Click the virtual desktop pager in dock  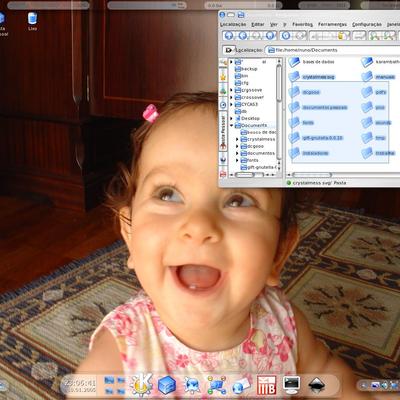coord(114,385)
